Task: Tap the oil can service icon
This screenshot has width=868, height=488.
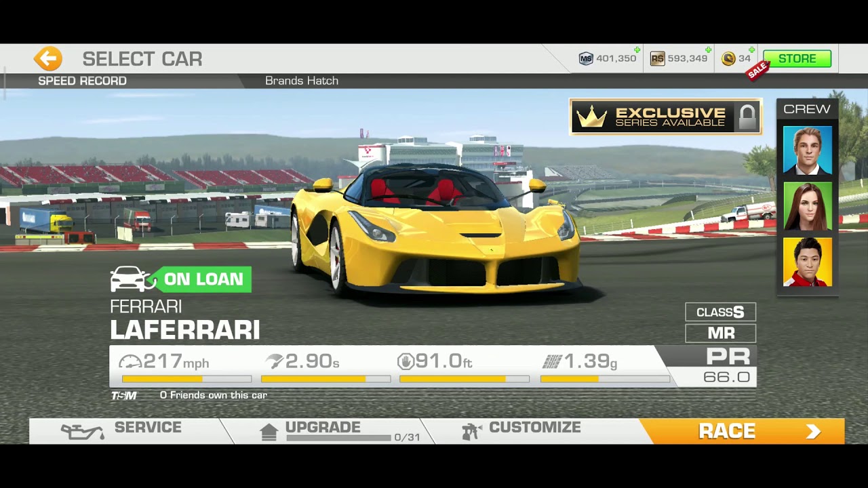Action: (x=83, y=432)
